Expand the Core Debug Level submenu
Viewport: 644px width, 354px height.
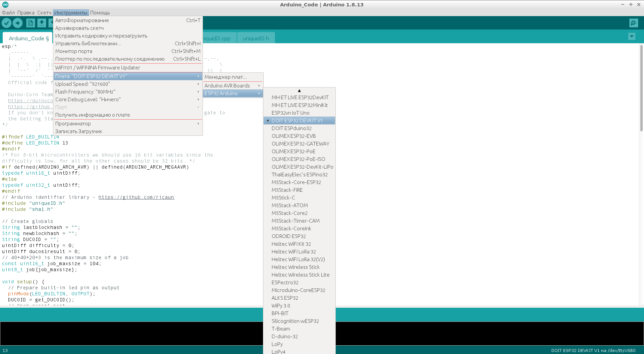128,99
